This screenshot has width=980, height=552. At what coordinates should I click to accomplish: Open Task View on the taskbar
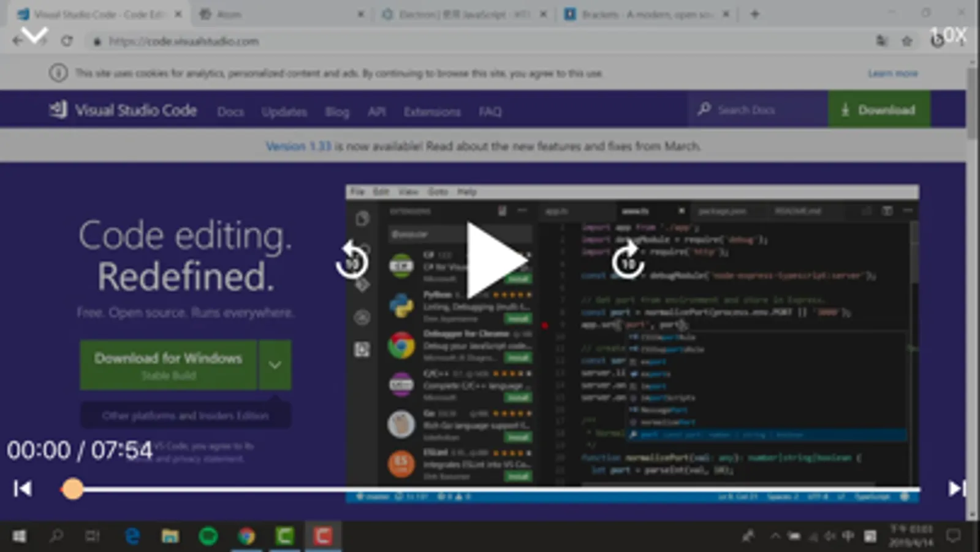click(93, 537)
